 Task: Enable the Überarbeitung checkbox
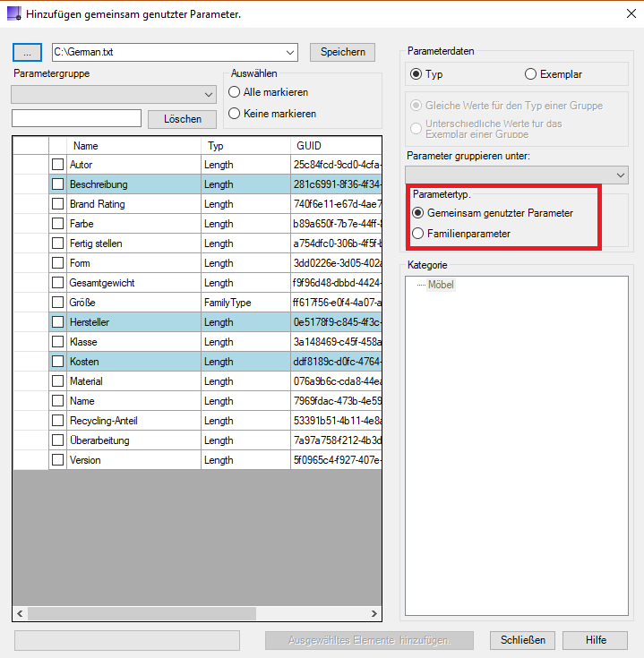58,440
